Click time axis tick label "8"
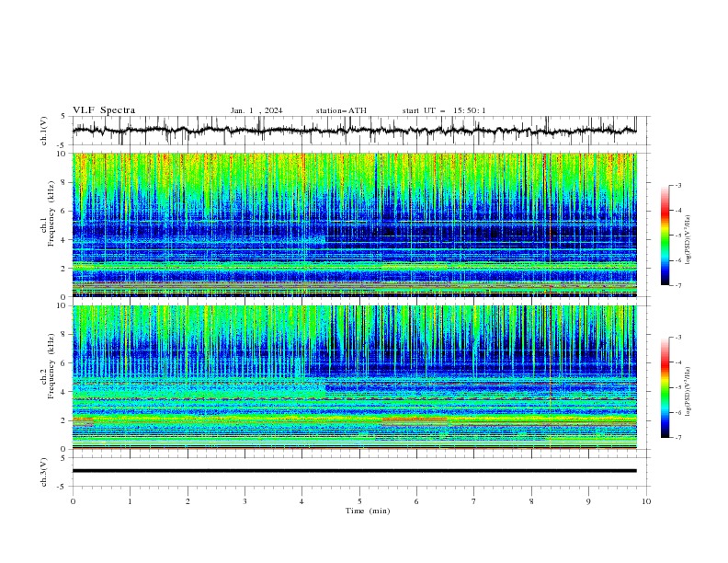This screenshot has height=563, width=728. pyautogui.click(x=531, y=501)
